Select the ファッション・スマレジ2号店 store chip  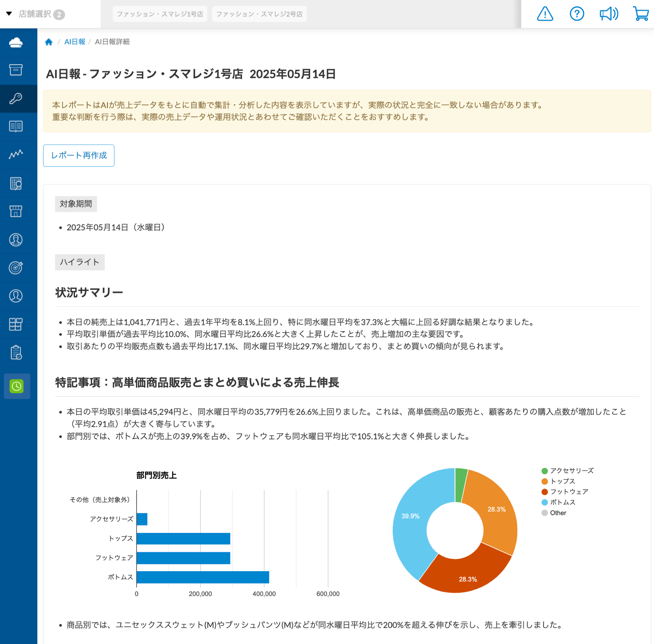click(259, 14)
